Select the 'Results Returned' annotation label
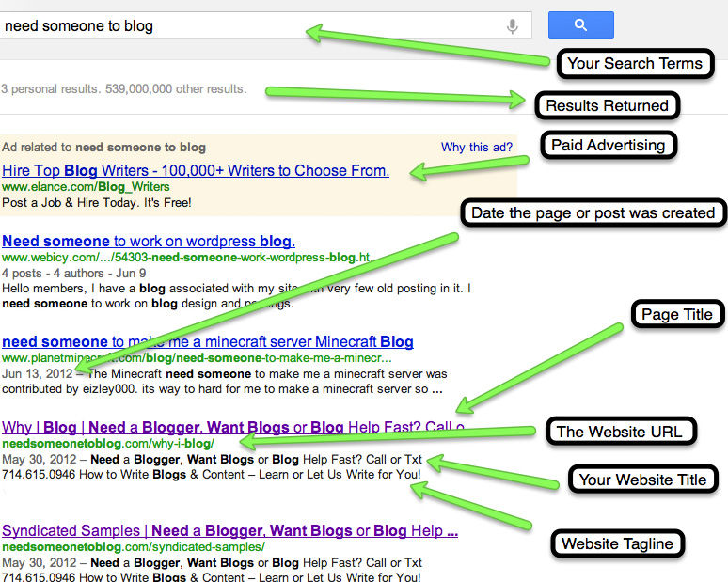 607,105
